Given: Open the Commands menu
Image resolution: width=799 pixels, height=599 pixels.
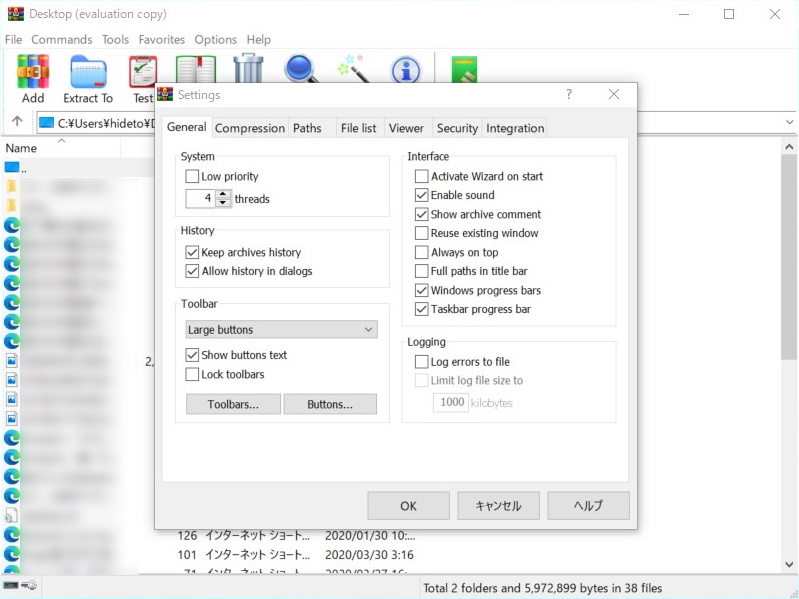Looking at the screenshot, I should (x=62, y=39).
